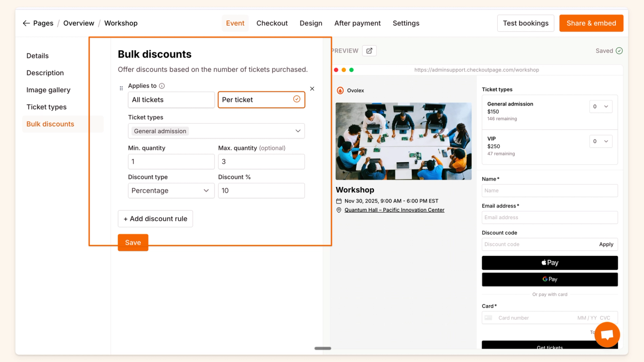644x362 pixels.
Task: Click the workshop event photo
Action: 403,141
